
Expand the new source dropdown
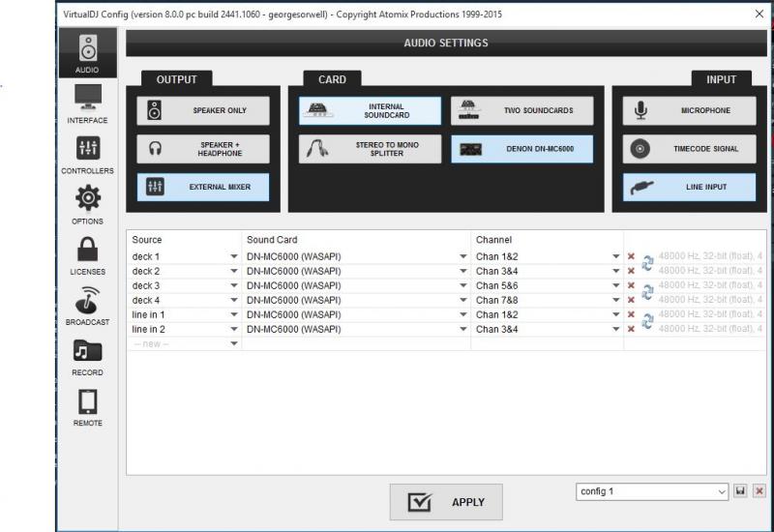(185, 343)
